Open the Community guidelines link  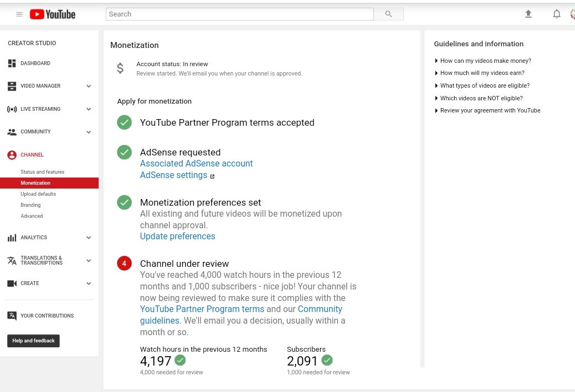(241, 315)
